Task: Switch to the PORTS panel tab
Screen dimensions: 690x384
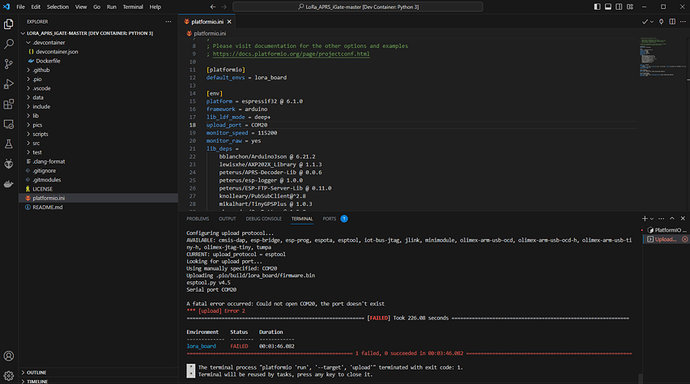Action: (329, 219)
